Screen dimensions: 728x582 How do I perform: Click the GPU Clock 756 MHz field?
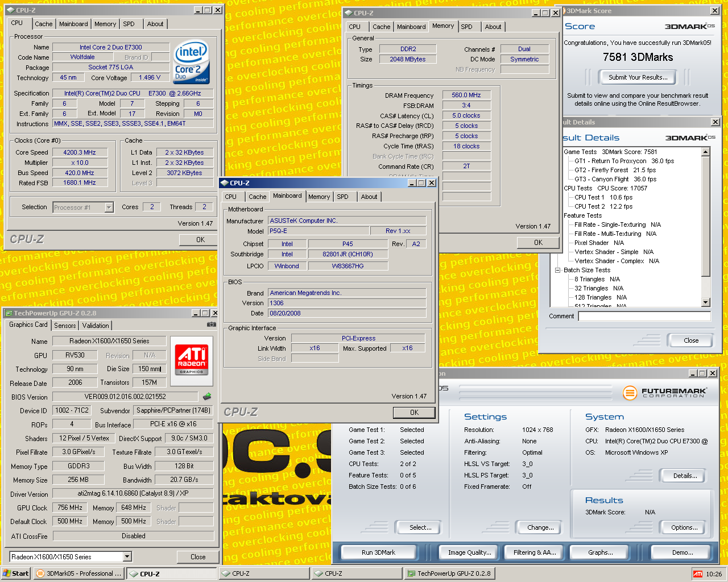70,508
